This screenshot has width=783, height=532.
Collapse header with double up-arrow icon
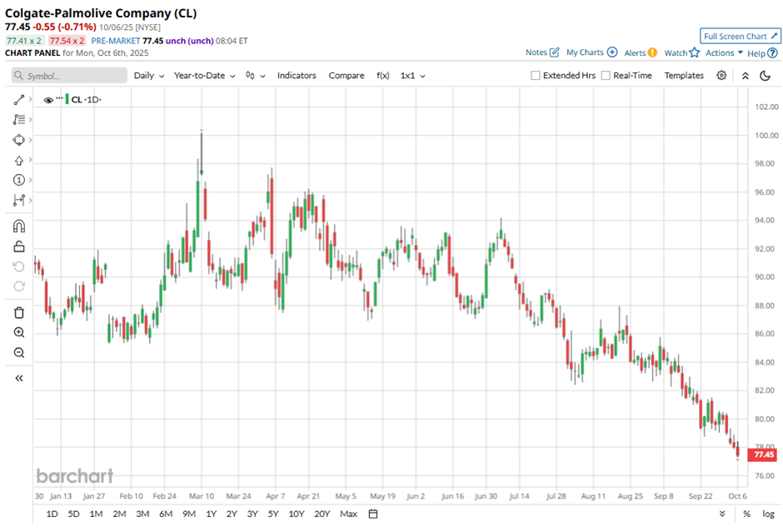click(x=745, y=76)
